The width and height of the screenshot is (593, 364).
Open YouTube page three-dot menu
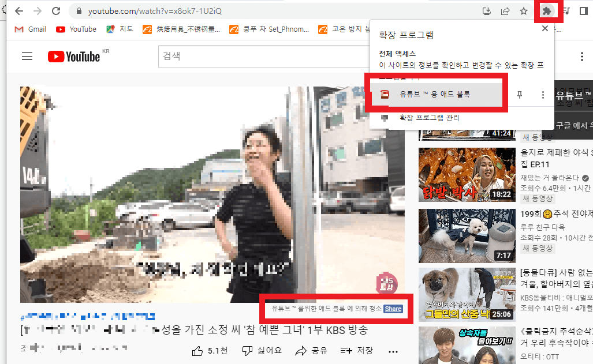tap(581, 56)
